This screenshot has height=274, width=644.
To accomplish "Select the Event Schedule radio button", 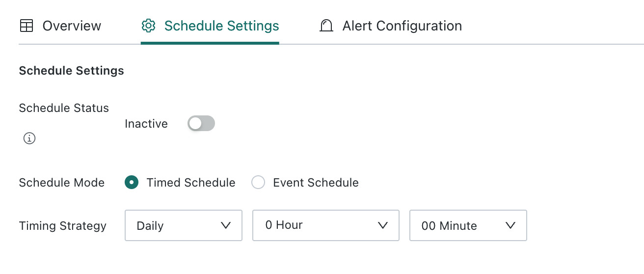I will (x=258, y=183).
